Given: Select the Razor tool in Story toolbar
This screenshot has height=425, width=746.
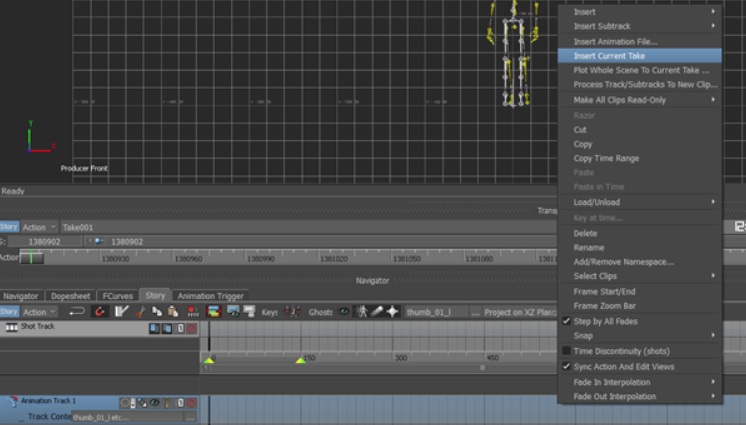Looking at the screenshot, I should 122,312.
